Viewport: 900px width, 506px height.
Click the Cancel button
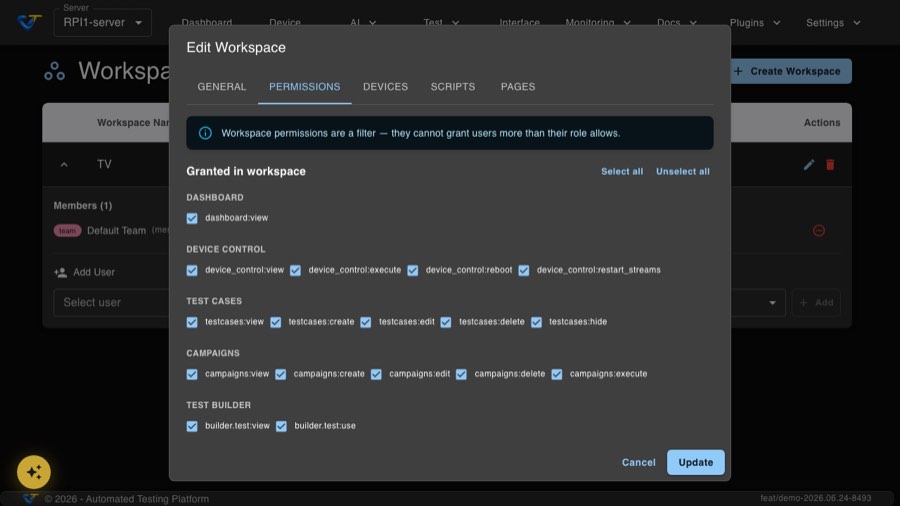click(x=638, y=462)
